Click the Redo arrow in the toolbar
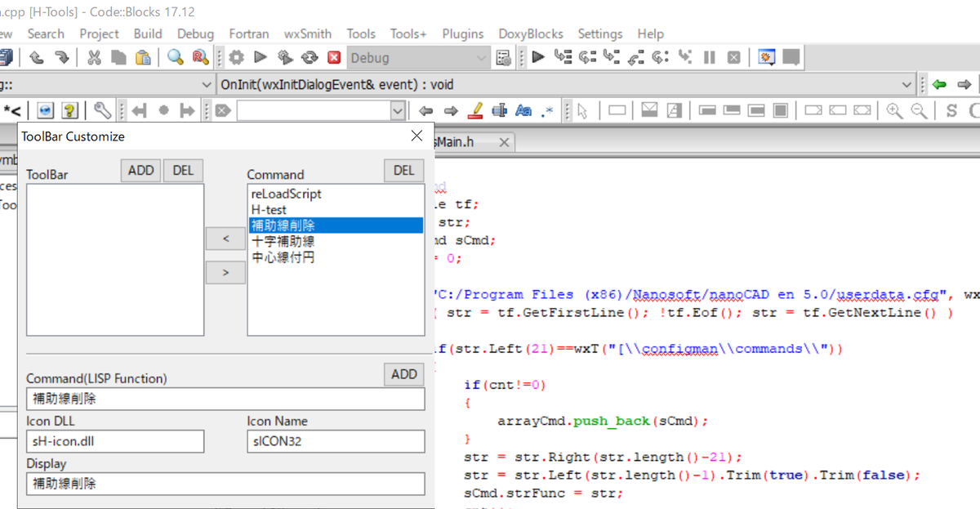Image resolution: width=980 pixels, height=509 pixels. click(x=61, y=57)
